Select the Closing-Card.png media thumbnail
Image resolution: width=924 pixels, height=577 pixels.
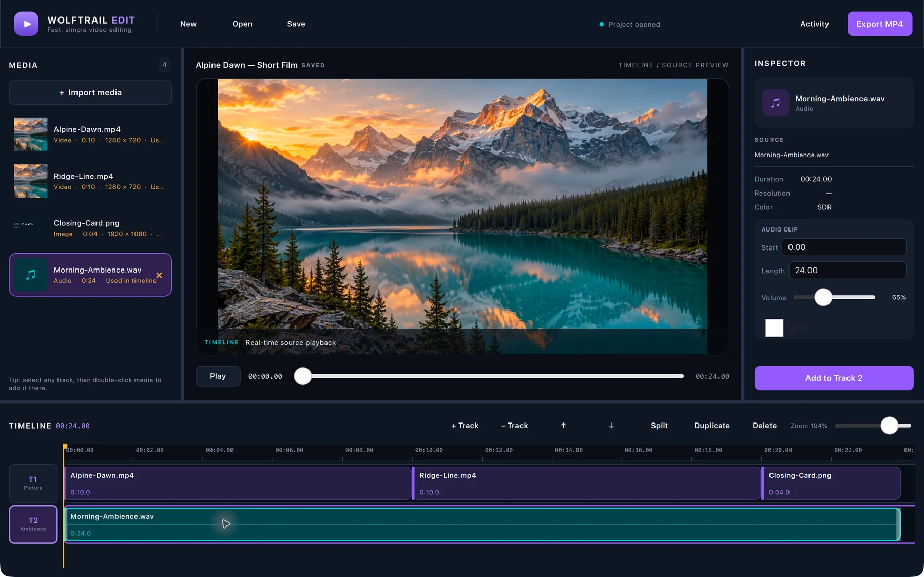31,228
